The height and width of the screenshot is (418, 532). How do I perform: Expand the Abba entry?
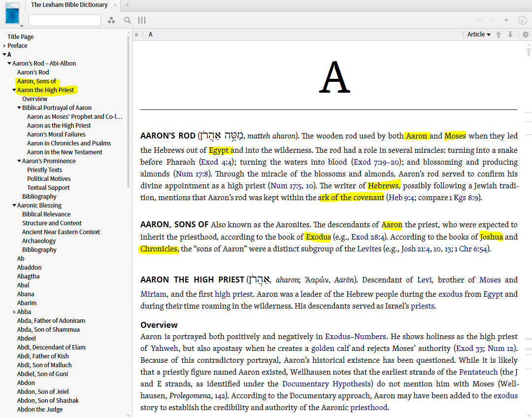tap(14, 312)
